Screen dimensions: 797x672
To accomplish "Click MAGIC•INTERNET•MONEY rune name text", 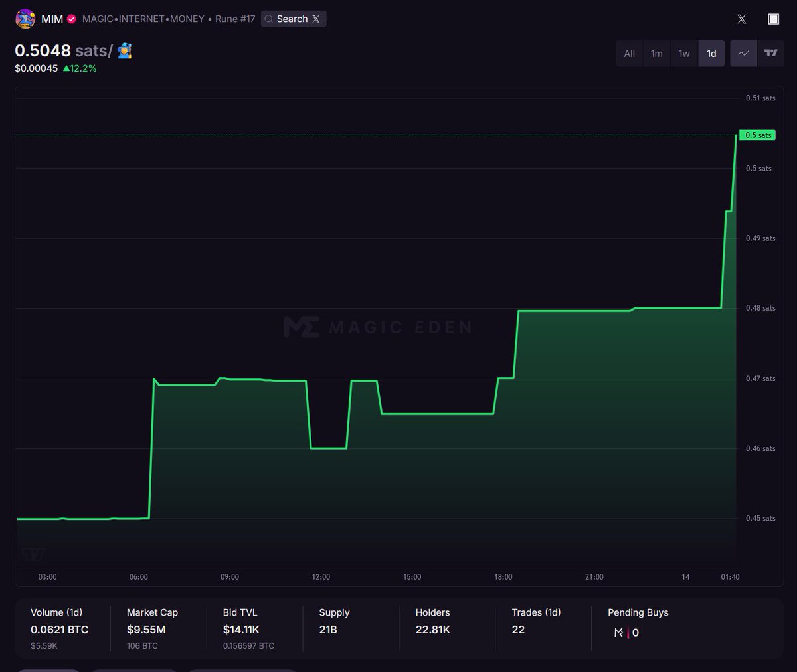I will [x=143, y=19].
